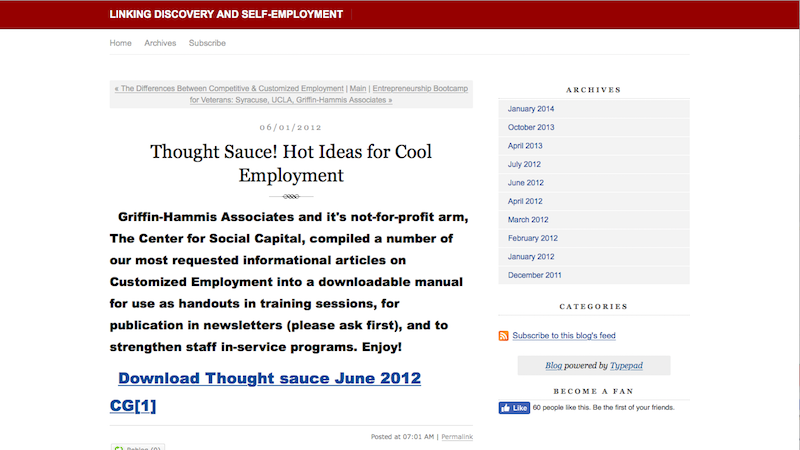Open the June 2012 archive
Screen dimensions: 800x450
[526, 182]
